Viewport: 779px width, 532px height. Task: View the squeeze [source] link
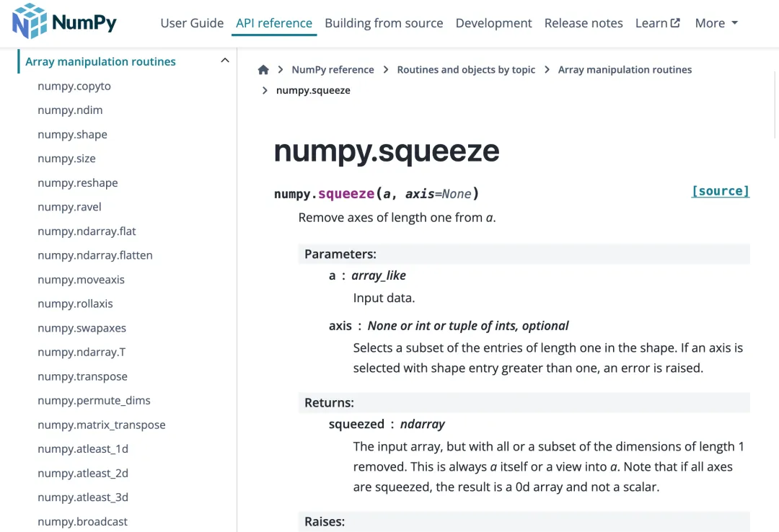click(721, 191)
